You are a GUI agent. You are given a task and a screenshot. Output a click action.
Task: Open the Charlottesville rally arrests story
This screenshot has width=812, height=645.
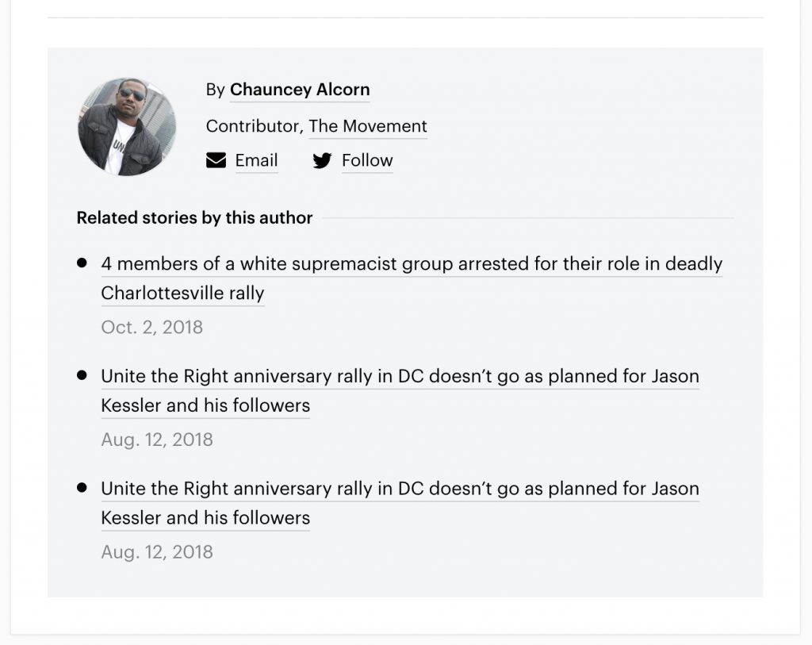412,264
